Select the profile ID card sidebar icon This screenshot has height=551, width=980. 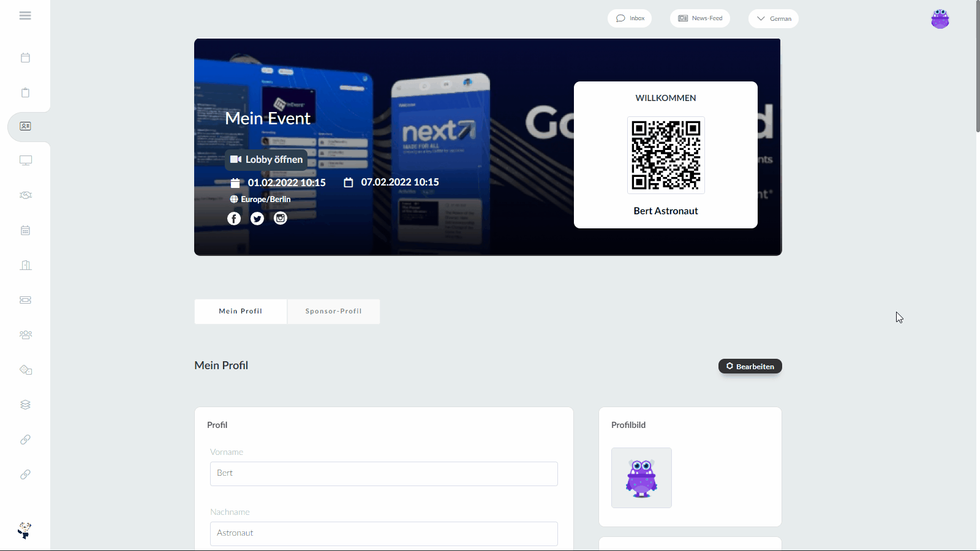pos(25,126)
